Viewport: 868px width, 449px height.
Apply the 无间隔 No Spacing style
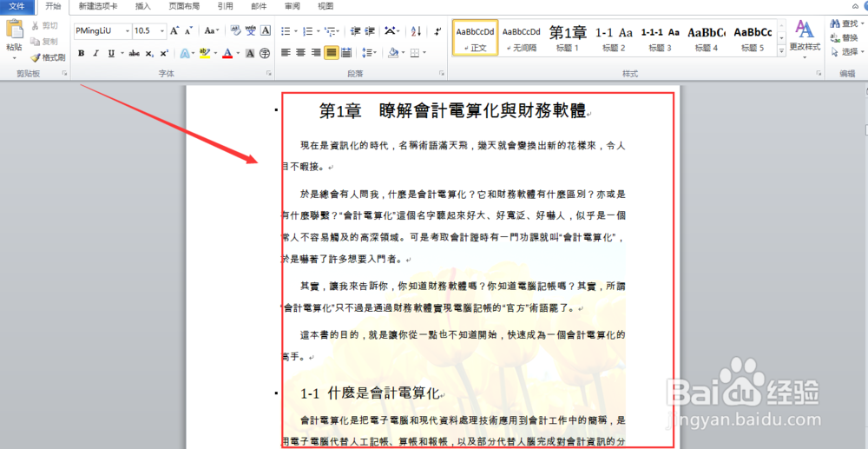point(522,37)
